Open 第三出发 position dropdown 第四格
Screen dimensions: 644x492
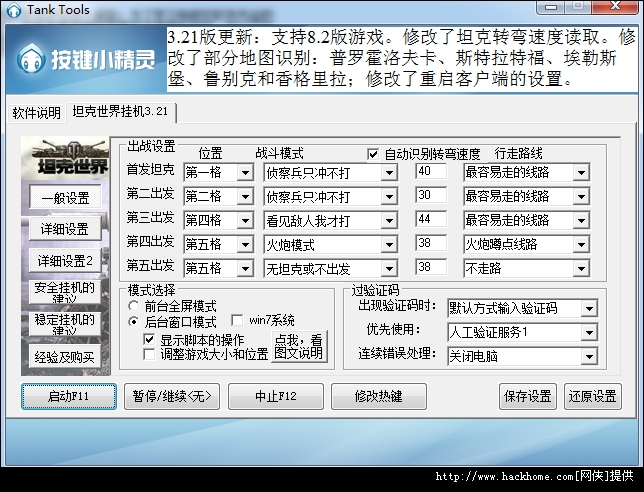point(218,221)
